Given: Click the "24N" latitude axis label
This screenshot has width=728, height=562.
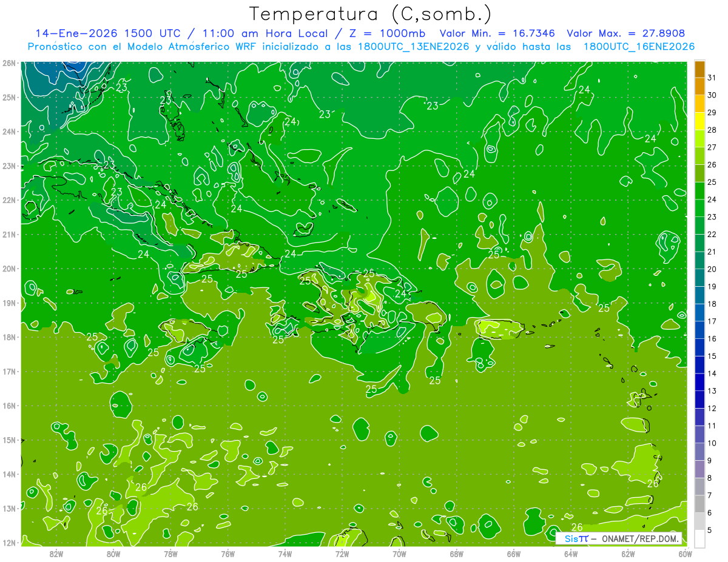Looking at the screenshot, I should pos(8,132).
